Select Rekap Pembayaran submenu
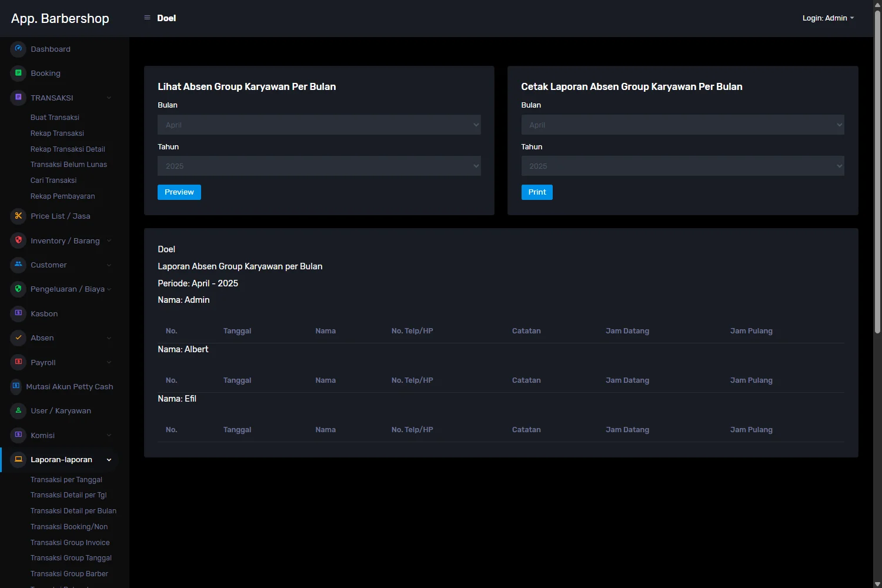 coord(62,196)
